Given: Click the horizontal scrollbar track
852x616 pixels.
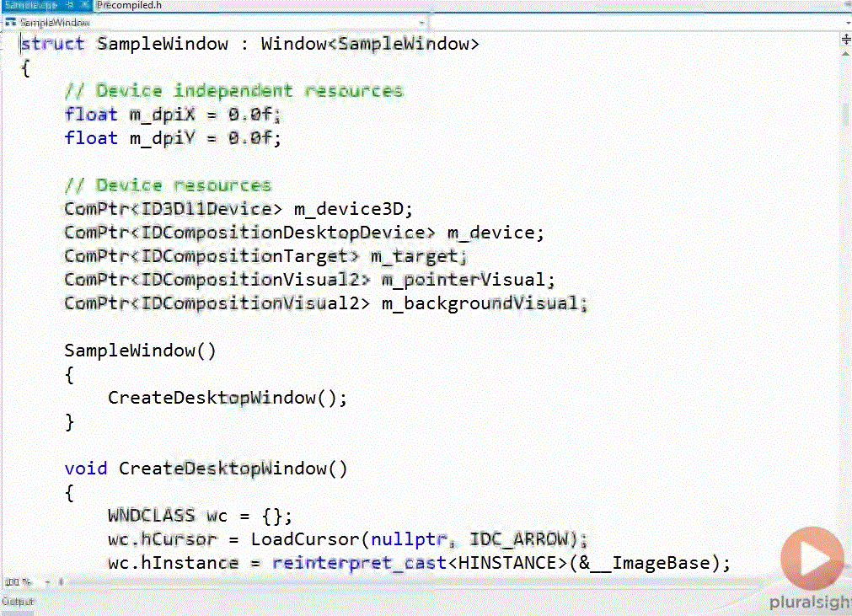Looking at the screenshot, I should pyautogui.click(x=413, y=581).
